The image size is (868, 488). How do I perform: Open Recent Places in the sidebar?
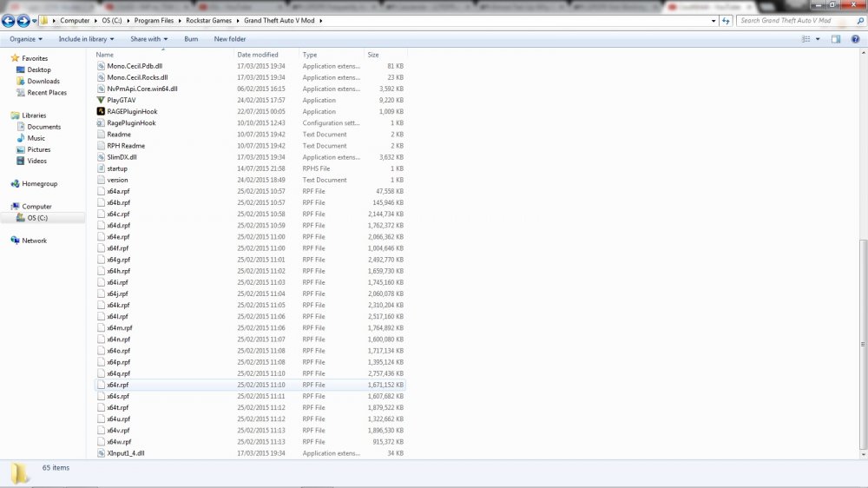point(47,93)
